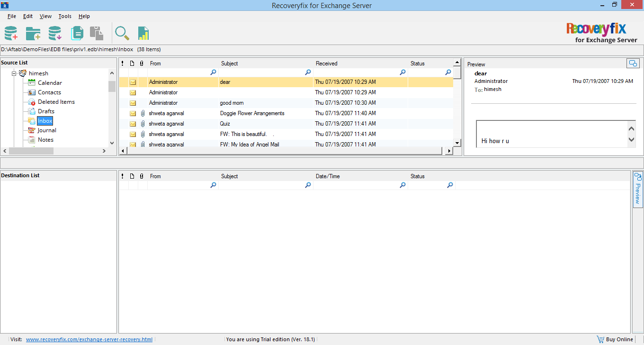Select the Deleted Items folder
This screenshot has width=644, height=345.
tap(56, 101)
